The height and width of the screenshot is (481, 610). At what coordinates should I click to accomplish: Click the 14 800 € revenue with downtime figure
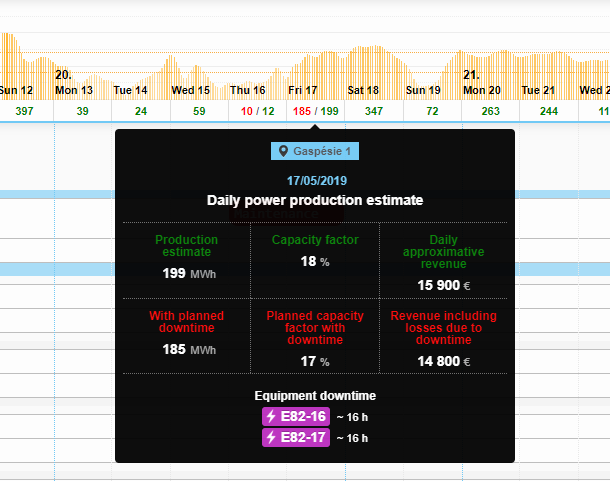pyautogui.click(x=443, y=361)
